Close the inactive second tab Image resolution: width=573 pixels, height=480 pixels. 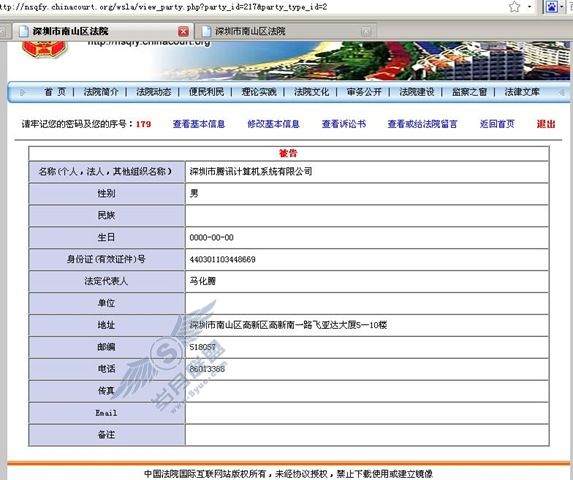click(x=366, y=31)
